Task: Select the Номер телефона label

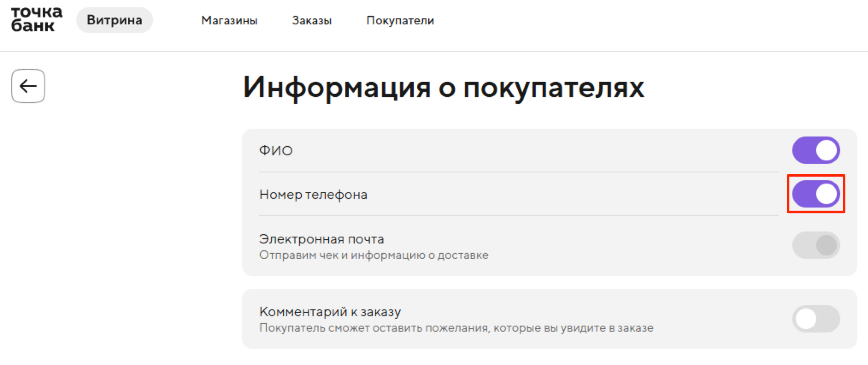Action: pos(313,195)
